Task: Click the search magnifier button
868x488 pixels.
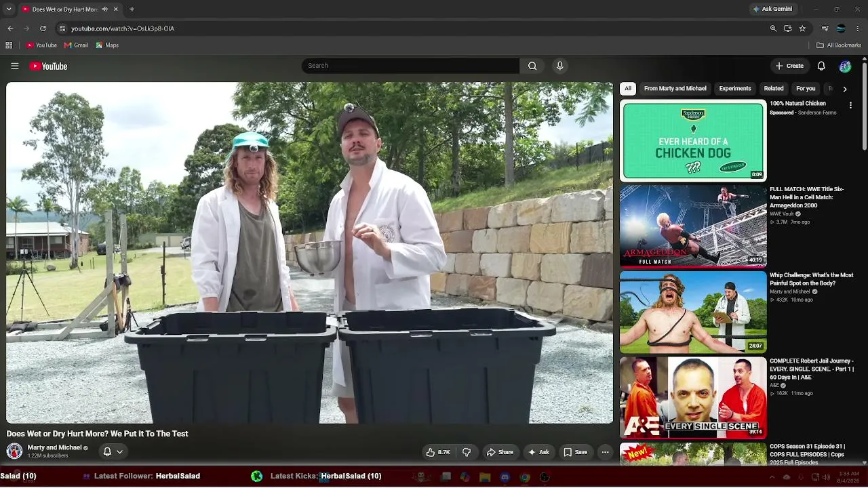Action: [x=532, y=66]
